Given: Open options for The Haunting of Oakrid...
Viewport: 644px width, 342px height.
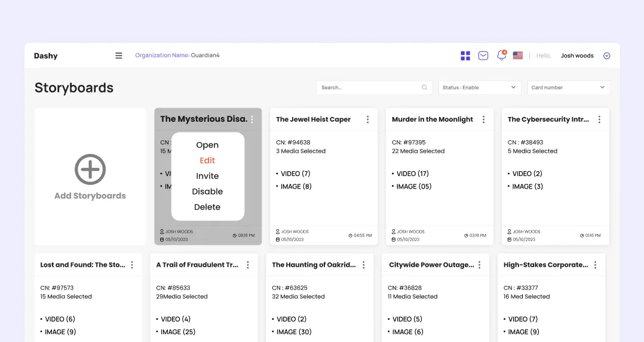Looking at the screenshot, I should click(x=363, y=265).
